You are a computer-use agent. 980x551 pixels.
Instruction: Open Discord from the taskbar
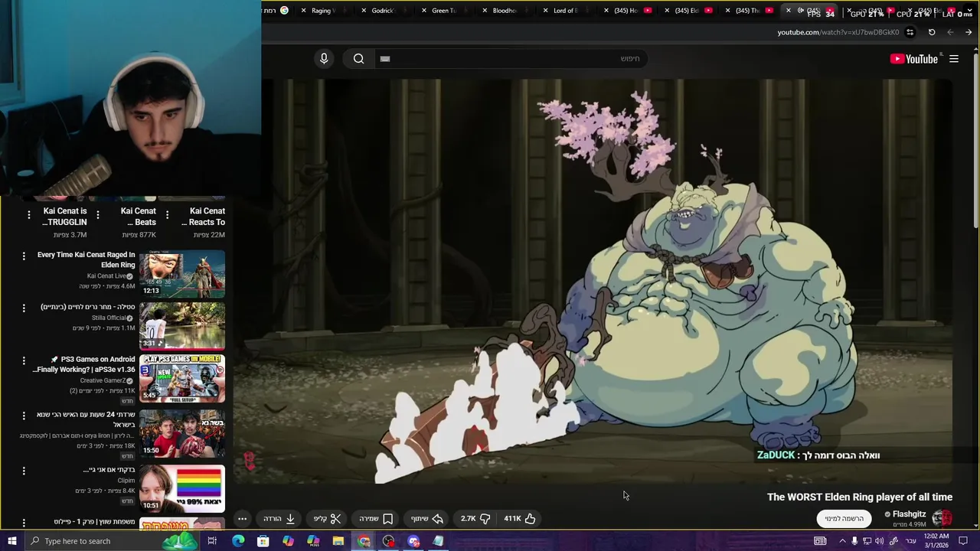(414, 541)
